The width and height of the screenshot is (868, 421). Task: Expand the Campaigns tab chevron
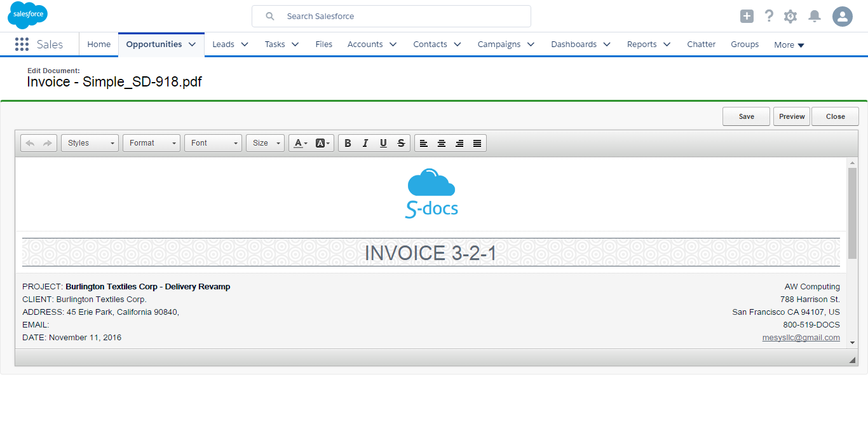coord(531,45)
